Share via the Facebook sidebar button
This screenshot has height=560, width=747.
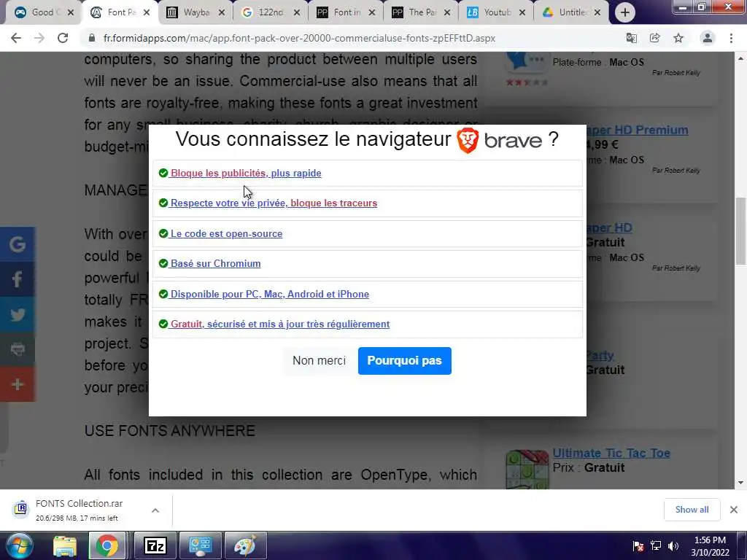[18, 279]
